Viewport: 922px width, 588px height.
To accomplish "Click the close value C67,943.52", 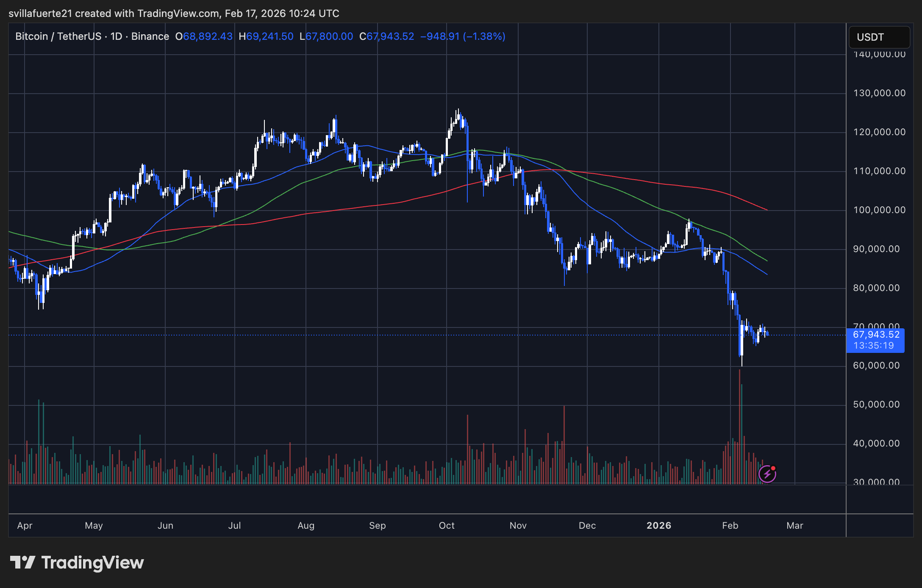I will 386,36.
